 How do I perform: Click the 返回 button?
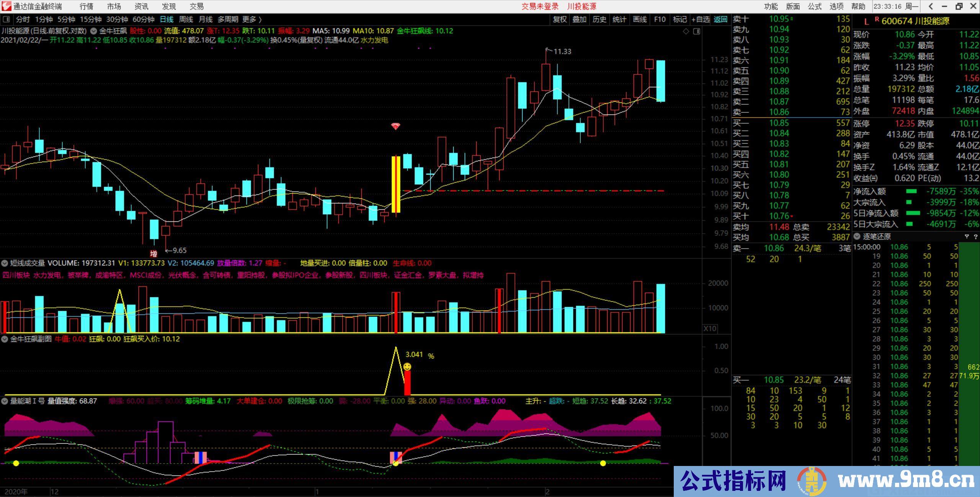pyautogui.click(x=720, y=20)
